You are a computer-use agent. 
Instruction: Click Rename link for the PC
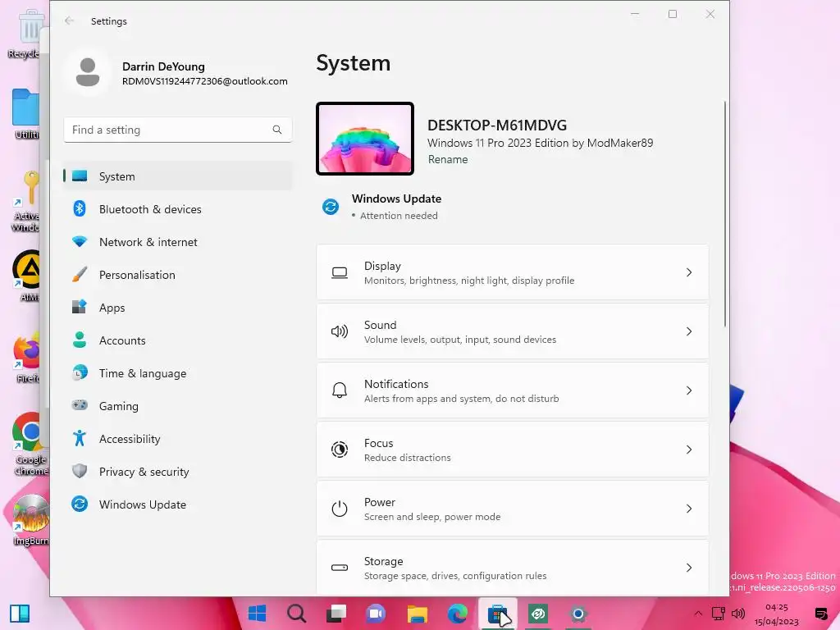pos(448,159)
